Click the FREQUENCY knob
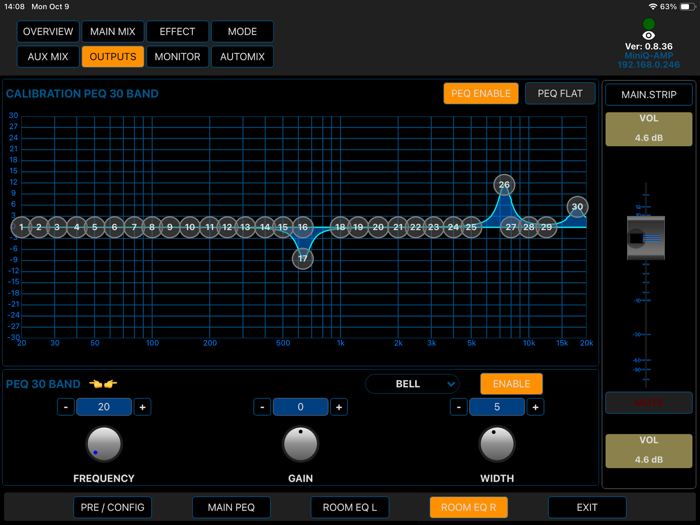The height and width of the screenshot is (525, 700). click(x=104, y=444)
